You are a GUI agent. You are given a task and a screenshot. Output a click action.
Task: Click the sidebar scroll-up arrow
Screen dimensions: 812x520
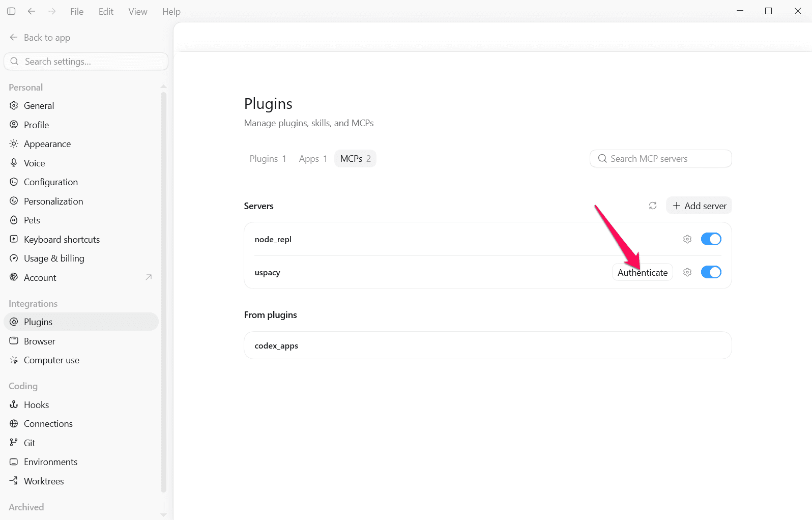(163, 86)
